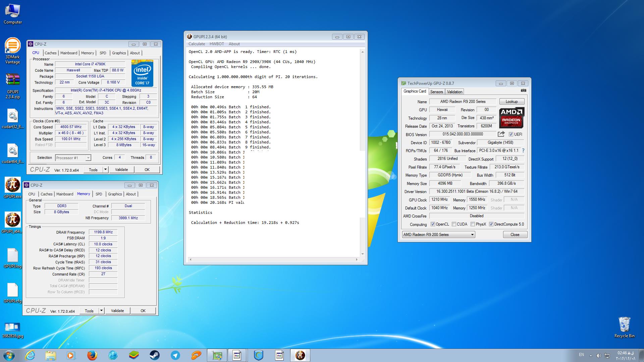Click the volume icon in the system tray
644x362 pixels.
tap(599, 355)
